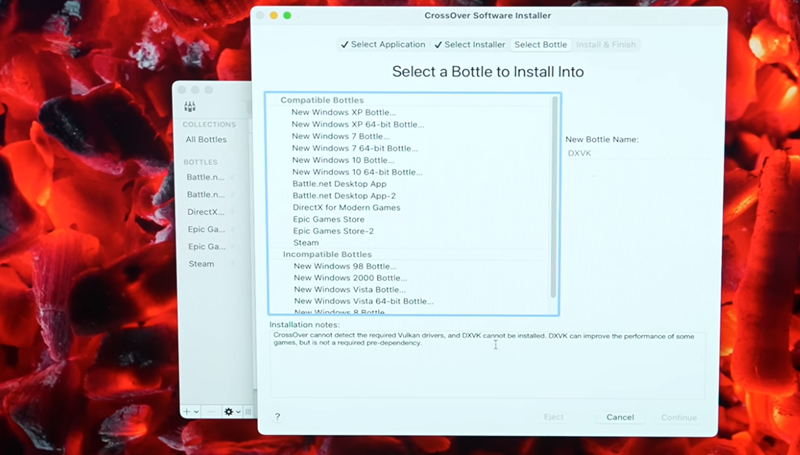This screenshot has width=800, height=455.
Task: Switch to the Select Installer step
Action: point(470,44)
